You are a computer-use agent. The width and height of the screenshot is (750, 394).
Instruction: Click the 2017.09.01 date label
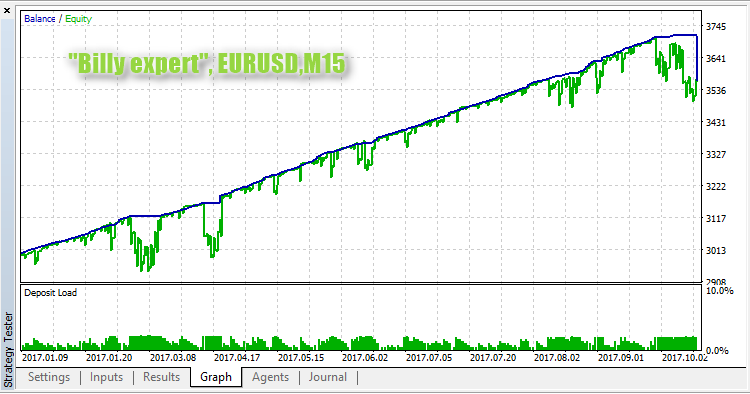[621, 358]
